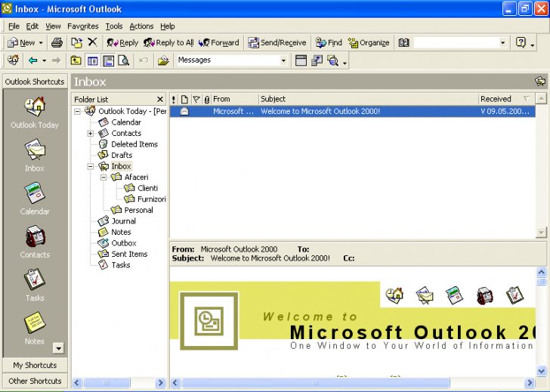This screenshot has height=392, width=550.
Task: Open the File menu
Action: [14, 26]
